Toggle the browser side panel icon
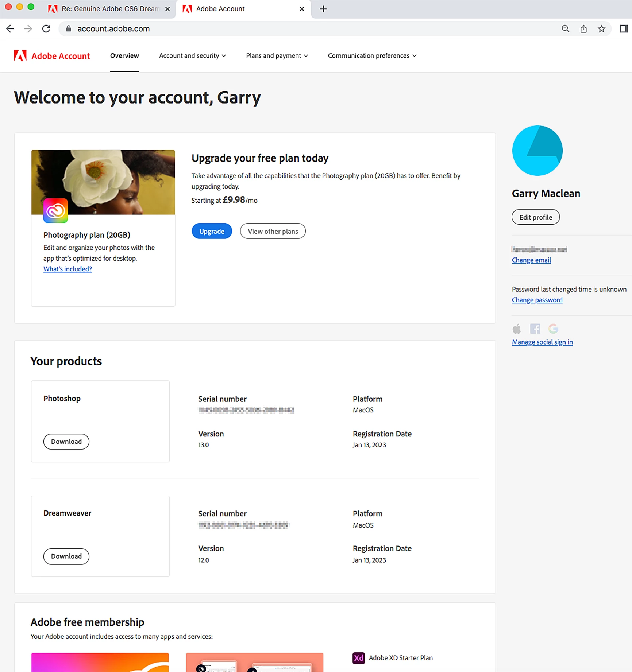The image size is (632, 672). (624, 29)
